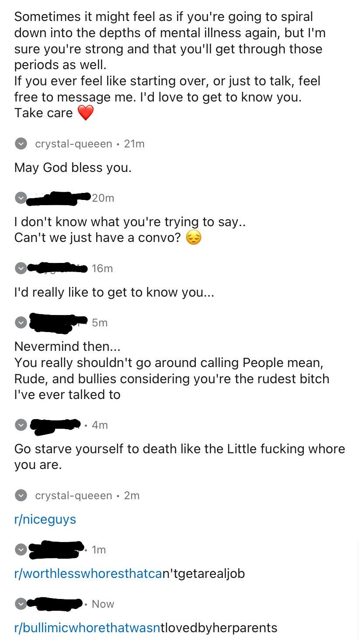Tap the redacted username on the 20m comment
362x644 pixels.
[x=59, y=198]
